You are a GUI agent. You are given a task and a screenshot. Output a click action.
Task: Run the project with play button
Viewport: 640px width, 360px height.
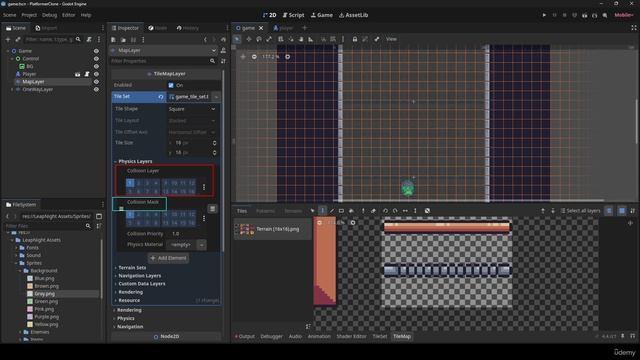pyautogui.click(x=544, y=15)
